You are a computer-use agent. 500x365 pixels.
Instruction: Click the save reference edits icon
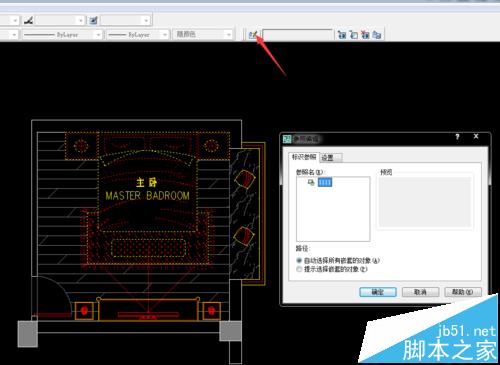[x=377, y=35]
